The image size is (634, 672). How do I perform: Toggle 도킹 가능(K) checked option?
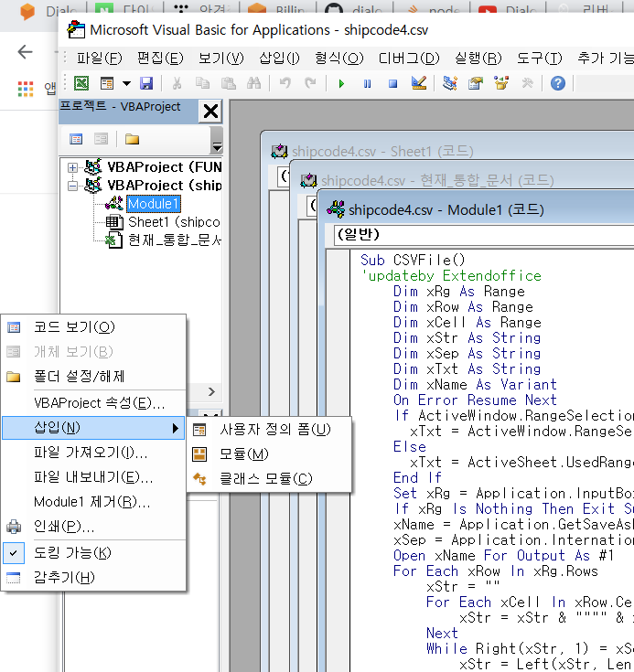tap(94, 553)
